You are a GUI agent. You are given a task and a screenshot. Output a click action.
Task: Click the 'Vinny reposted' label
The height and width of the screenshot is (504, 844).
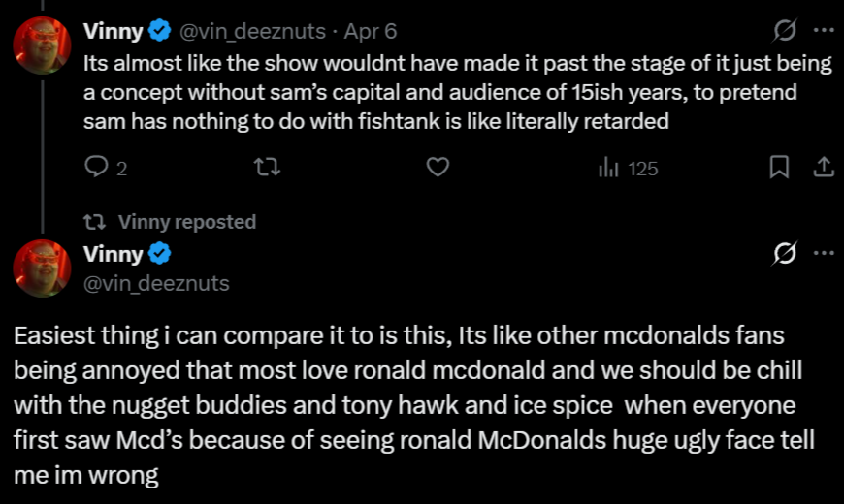tap(186, 222)
